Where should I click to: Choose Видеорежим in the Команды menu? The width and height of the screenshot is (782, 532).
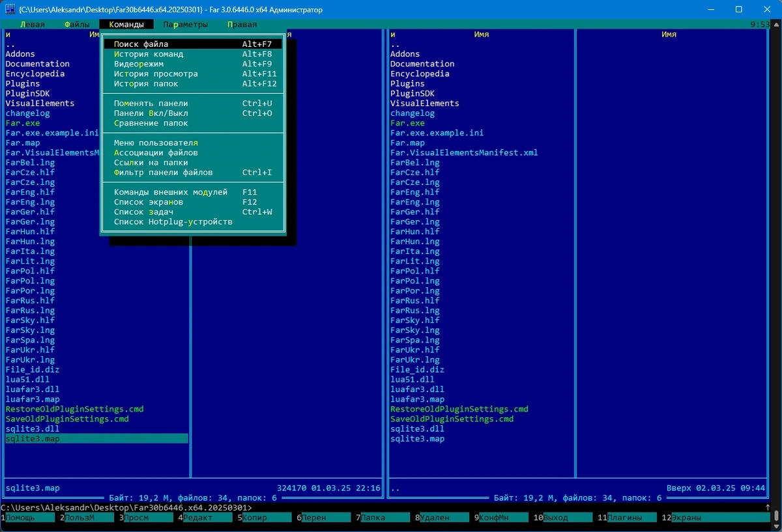click(x=193, y=64)
